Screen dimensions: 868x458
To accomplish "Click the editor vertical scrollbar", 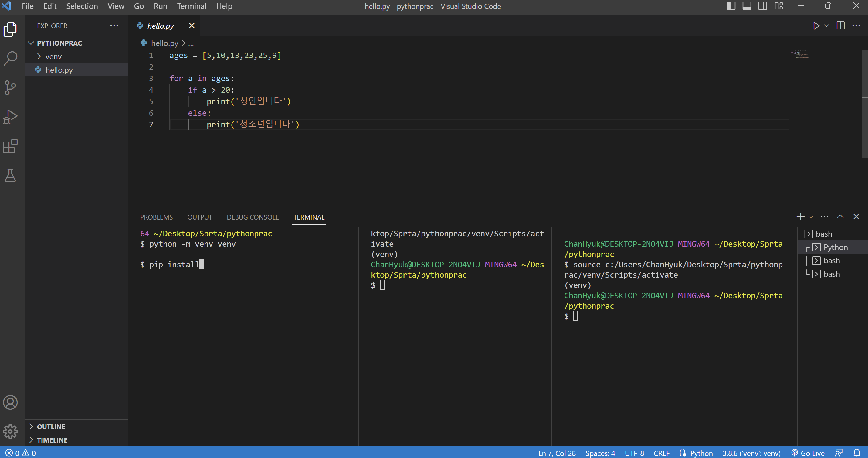I will coord(865,103).
